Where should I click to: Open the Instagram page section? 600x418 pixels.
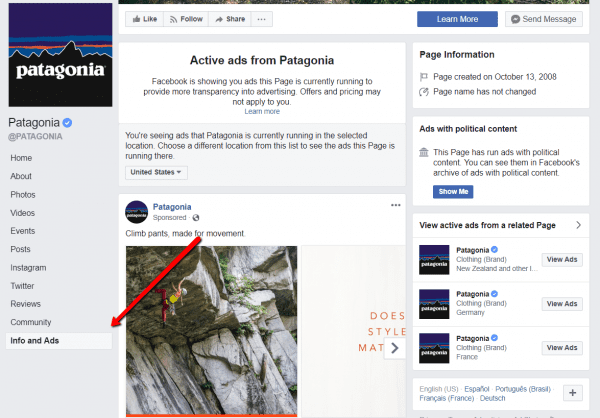(x=28, y=268)
